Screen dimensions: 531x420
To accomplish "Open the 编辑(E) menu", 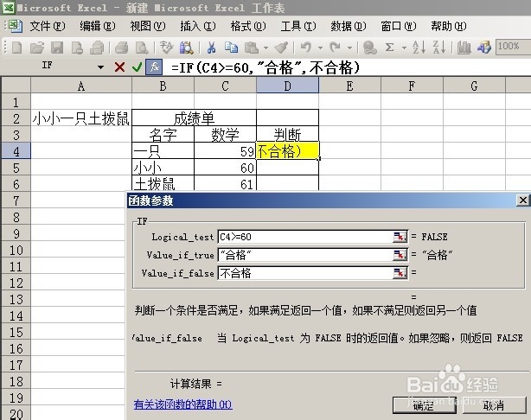I will click(x=98, y=27).
